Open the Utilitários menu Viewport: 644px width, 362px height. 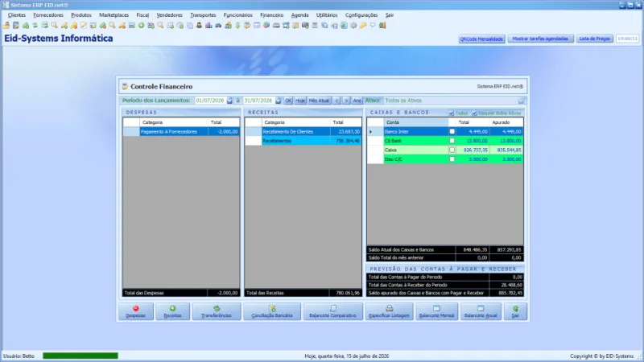(327, 15)
